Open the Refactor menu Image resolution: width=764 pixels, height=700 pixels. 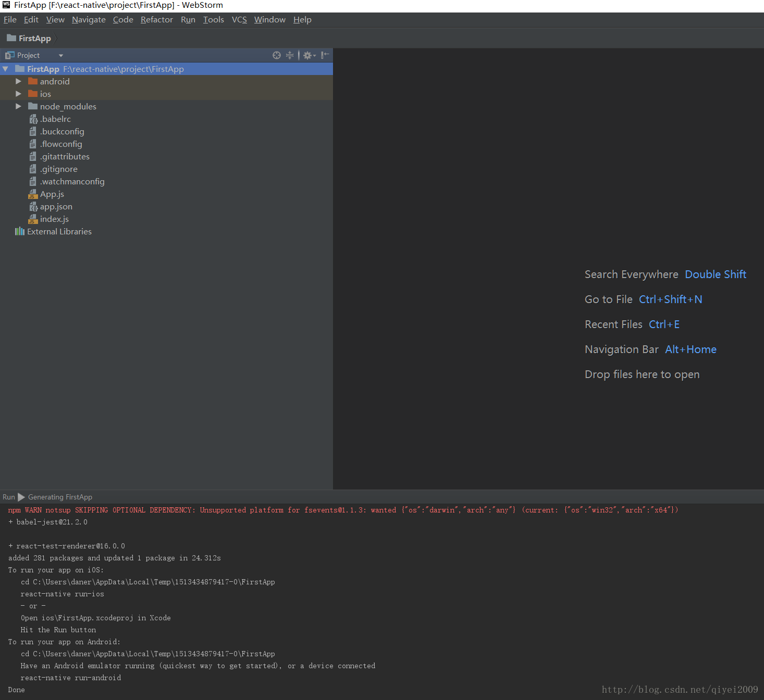157,20
